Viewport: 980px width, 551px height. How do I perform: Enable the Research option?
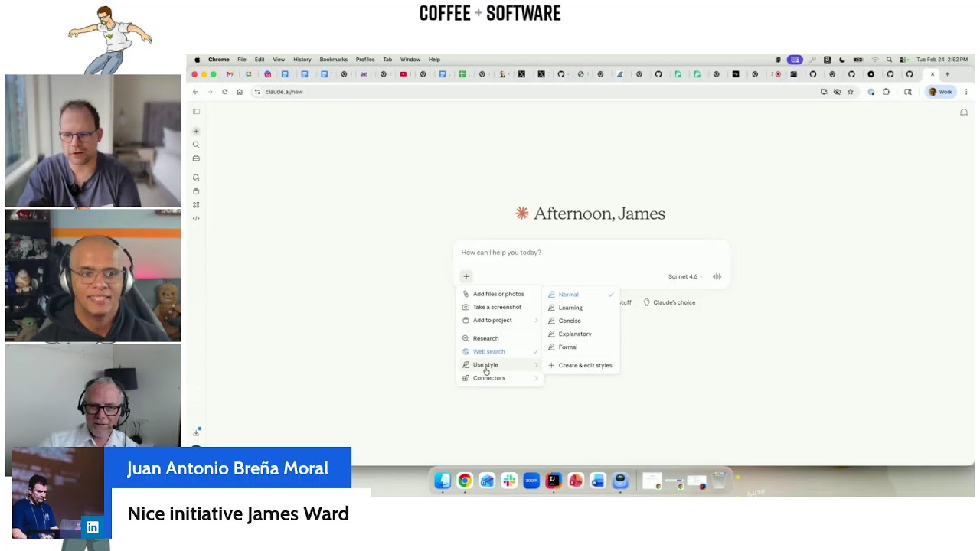point(500,338)
